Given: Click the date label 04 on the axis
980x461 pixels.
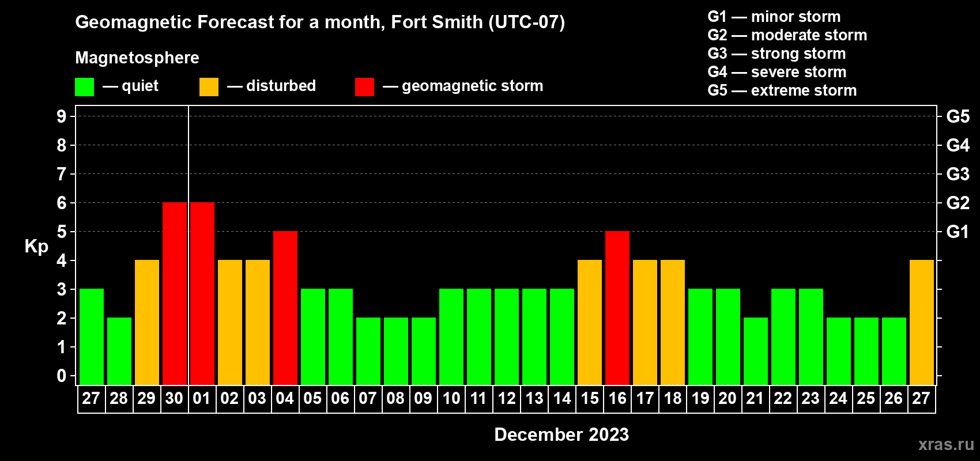Looking at the screenshot, I should pyautogui.click(x=285, y=399).
